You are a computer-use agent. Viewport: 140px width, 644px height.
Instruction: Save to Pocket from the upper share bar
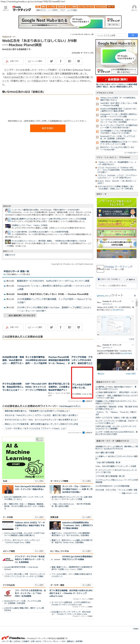coord(78,61)
